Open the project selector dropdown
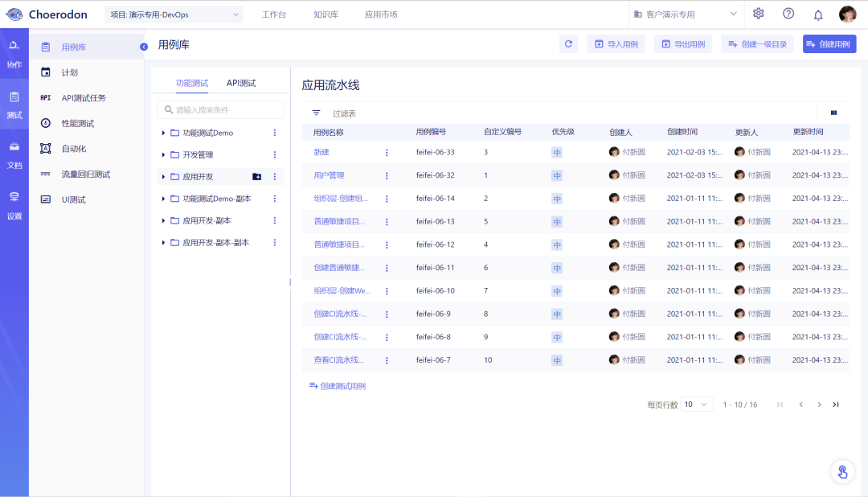The image size is (868, 497). point(174,14)
